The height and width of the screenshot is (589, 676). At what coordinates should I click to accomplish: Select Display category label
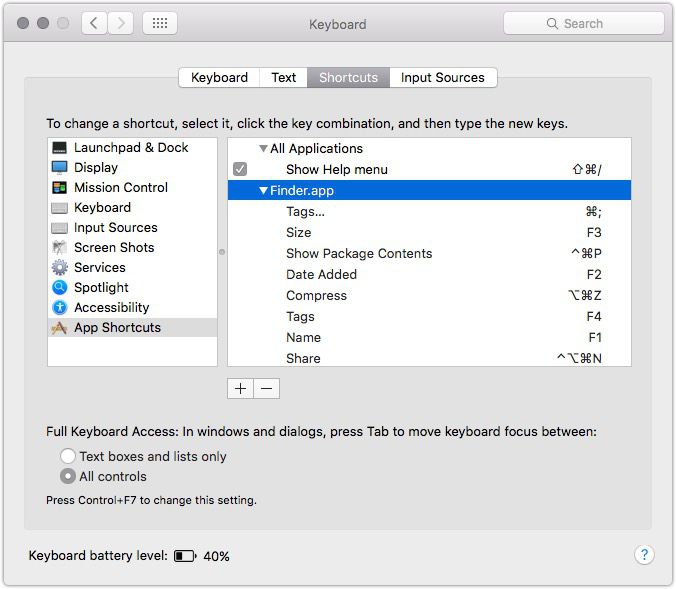coord(96,168)
